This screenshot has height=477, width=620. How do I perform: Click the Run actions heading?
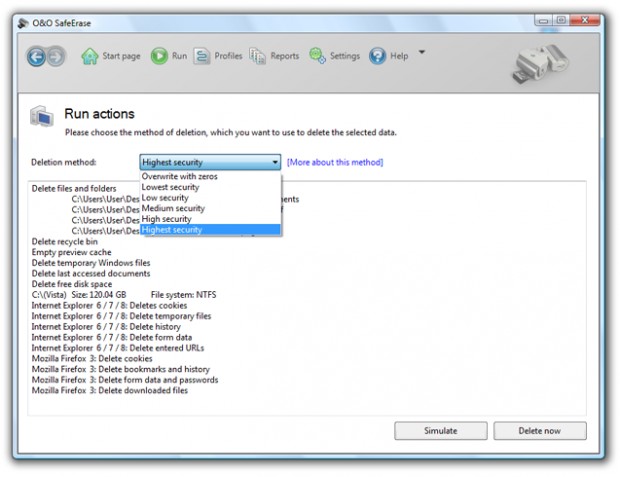[99, 114]
